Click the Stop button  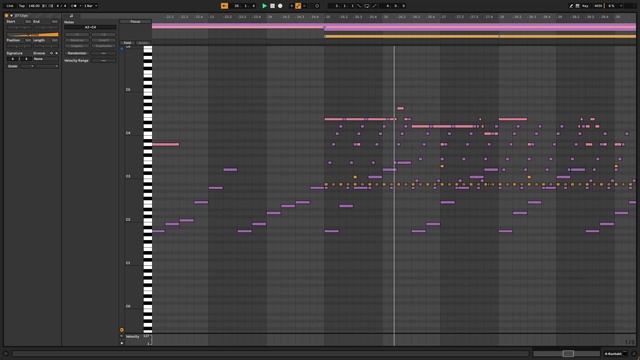tap(272, 6)
